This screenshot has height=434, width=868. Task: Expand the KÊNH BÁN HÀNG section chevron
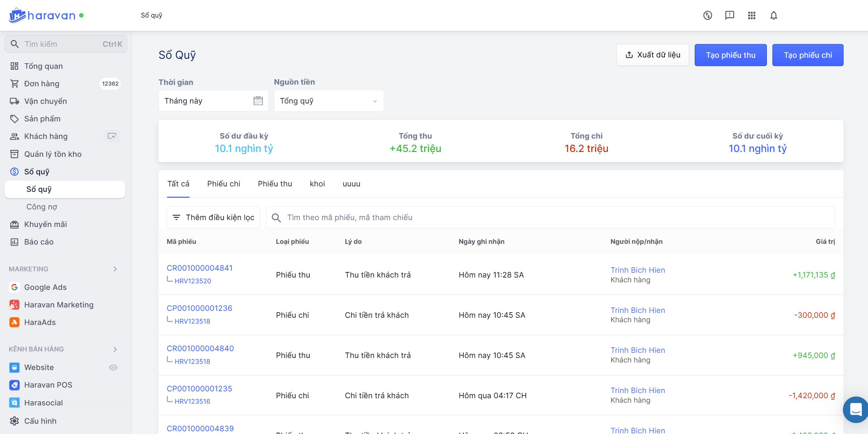point(115,349)
